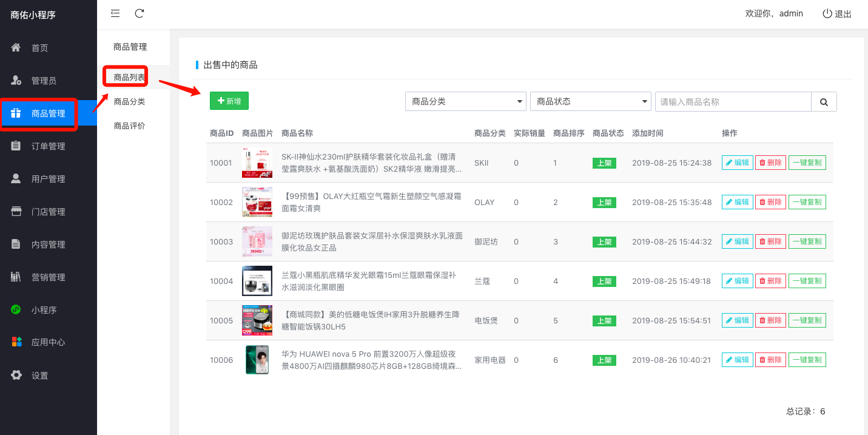
Task: Delete product 10001
Action: coord(770,163)
